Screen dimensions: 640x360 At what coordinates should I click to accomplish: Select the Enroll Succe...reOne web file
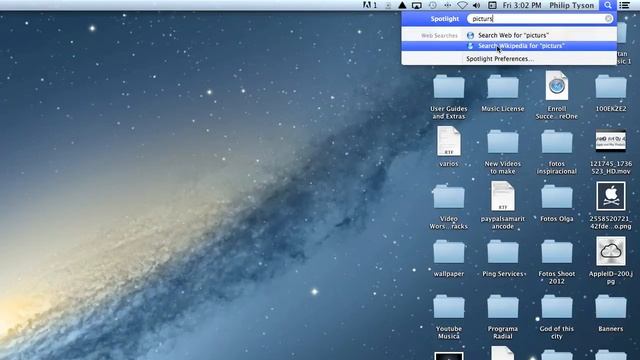coord(557,86)
